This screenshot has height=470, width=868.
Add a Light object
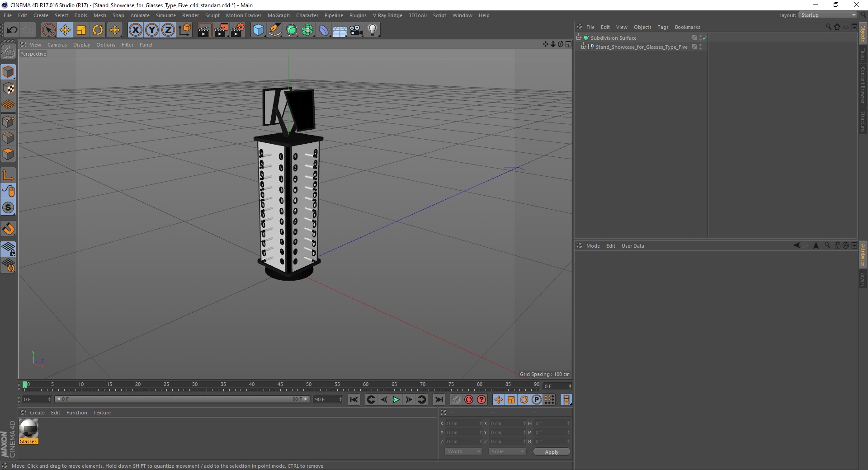point(372,30)
